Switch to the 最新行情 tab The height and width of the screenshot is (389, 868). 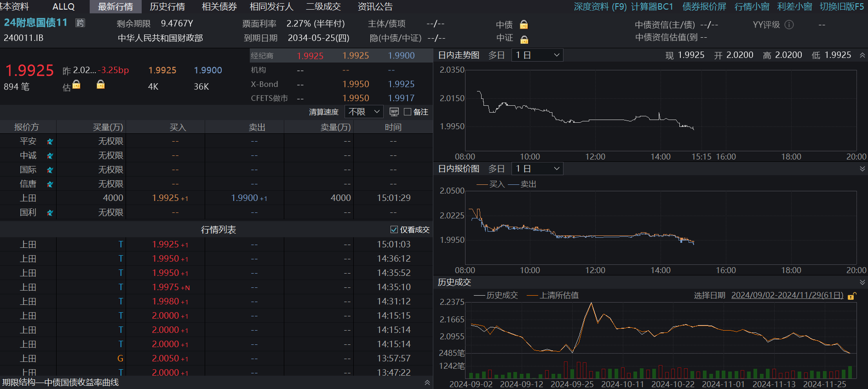click(115, 6)
